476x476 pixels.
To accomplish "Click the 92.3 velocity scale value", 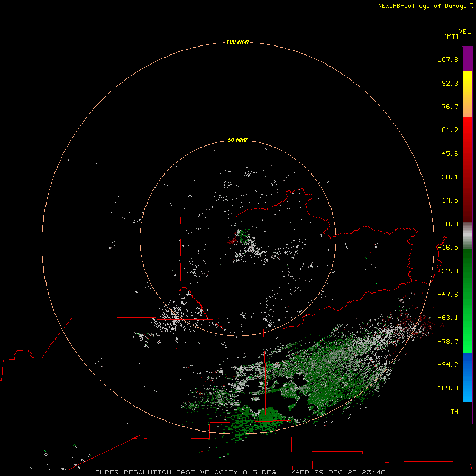I will (450, 83).
